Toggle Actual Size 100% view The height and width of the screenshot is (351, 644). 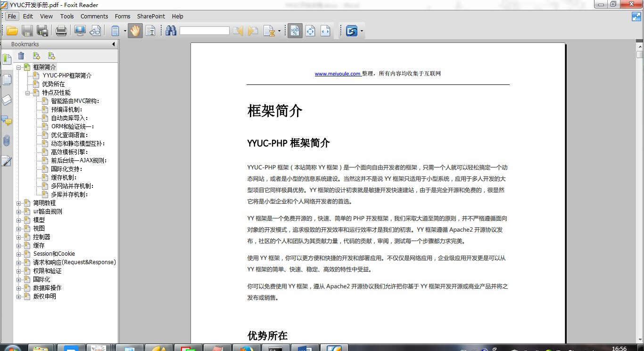(x=295, y=31)
